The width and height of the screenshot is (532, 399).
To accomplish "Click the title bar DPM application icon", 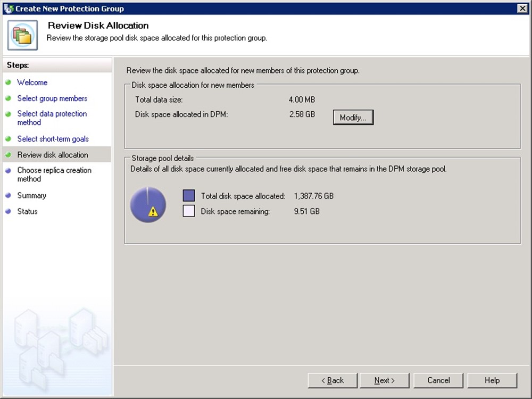I will tap(8, 9).
